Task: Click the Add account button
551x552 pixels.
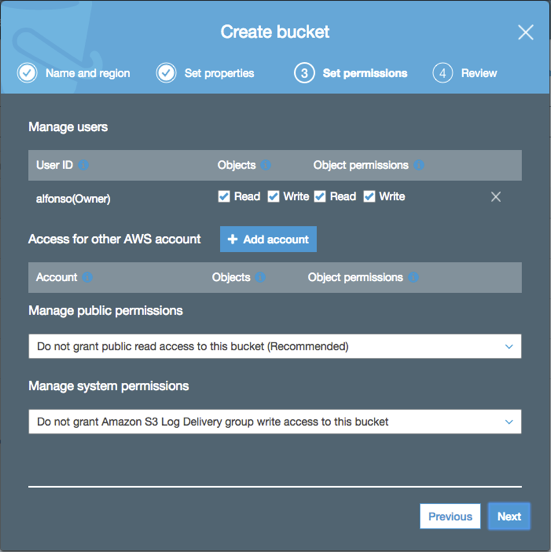Action: [268, 239]
